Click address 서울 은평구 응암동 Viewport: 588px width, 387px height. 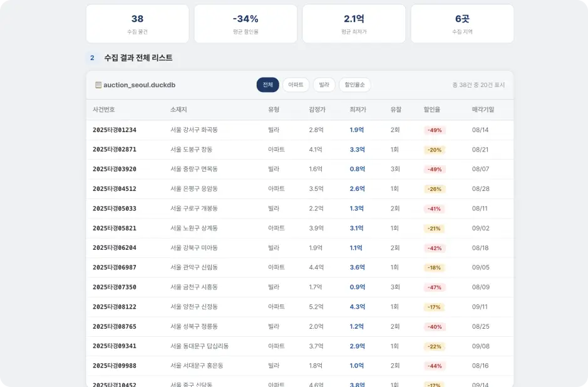[x=194, y=188]
